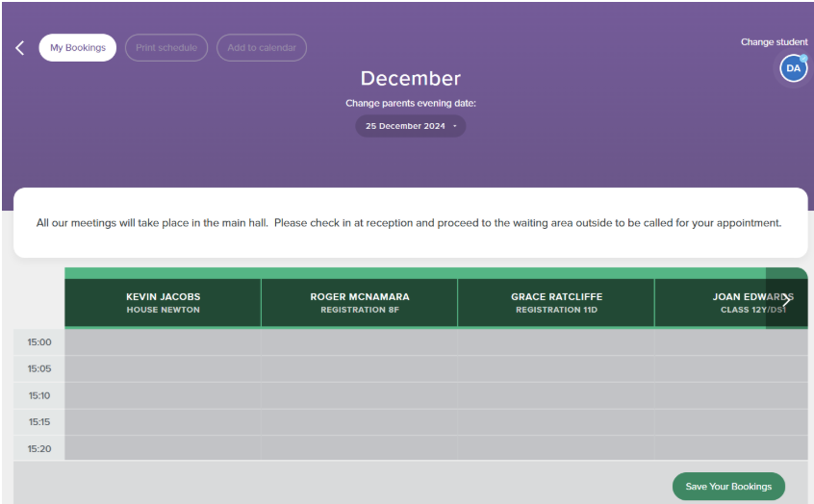
Task: Click the Print schedule button
Action: 166,48
